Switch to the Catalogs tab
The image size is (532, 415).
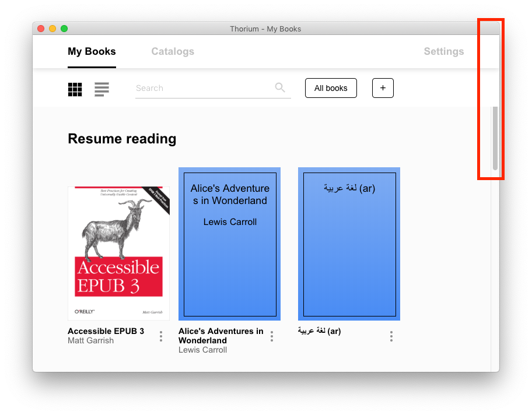[x=173, y=51]
